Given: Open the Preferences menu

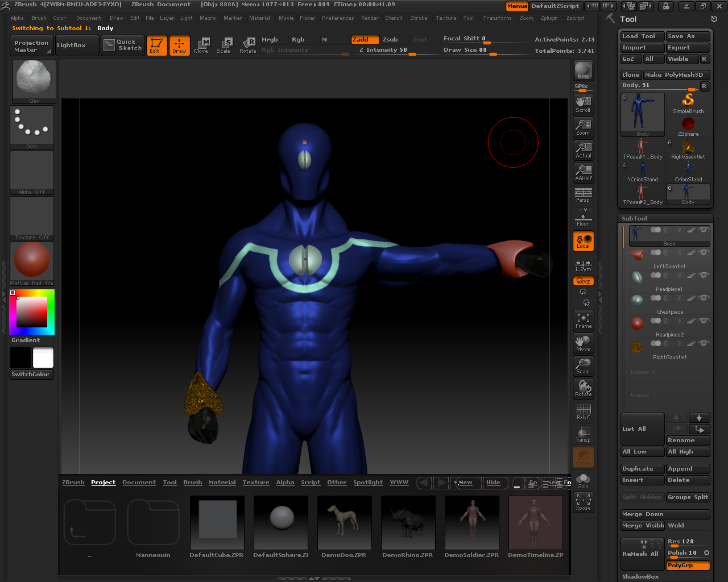Looking at the screenshot, I should (x=338, y=18).
